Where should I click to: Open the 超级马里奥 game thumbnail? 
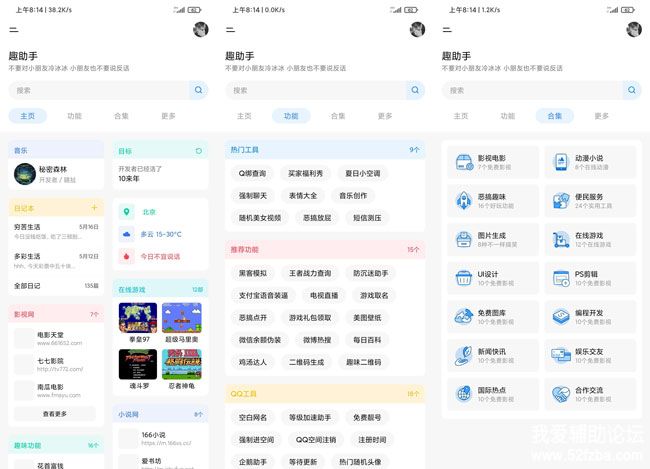pyautogui.click(x=182, y=318)
